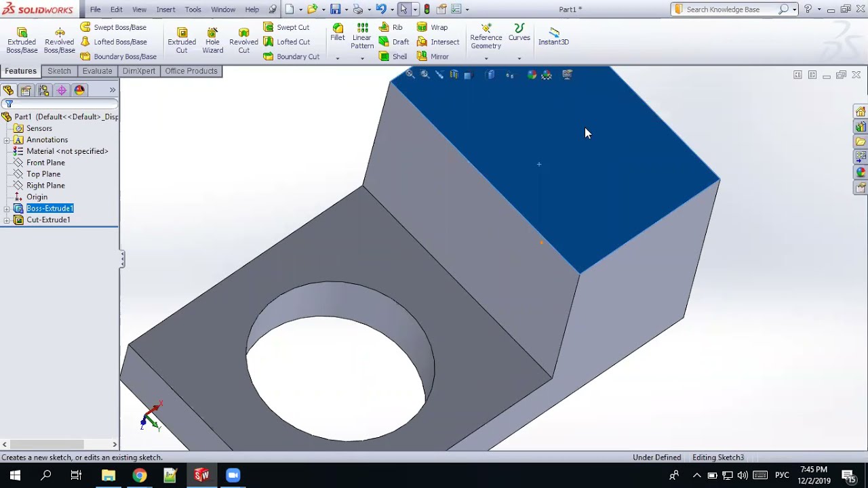
Task: Click the Linear Pattern tool
Action: [x=362, y=37]
